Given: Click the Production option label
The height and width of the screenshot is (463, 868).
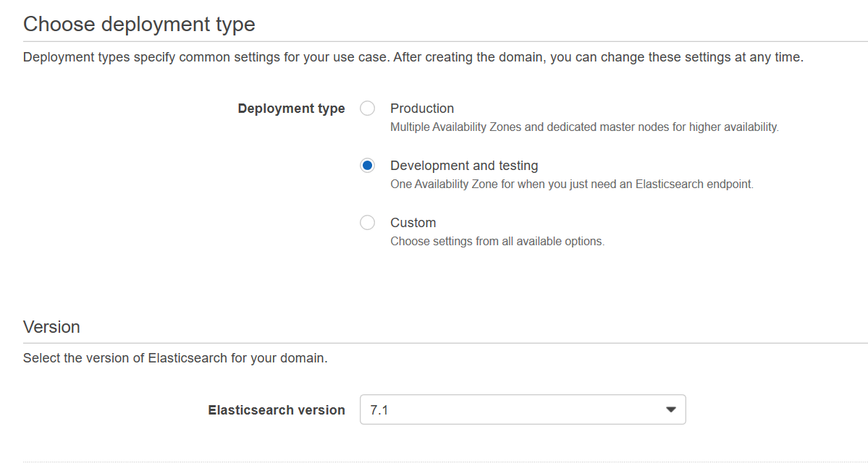Looking at the screenshot, I should tap(422, 109).
